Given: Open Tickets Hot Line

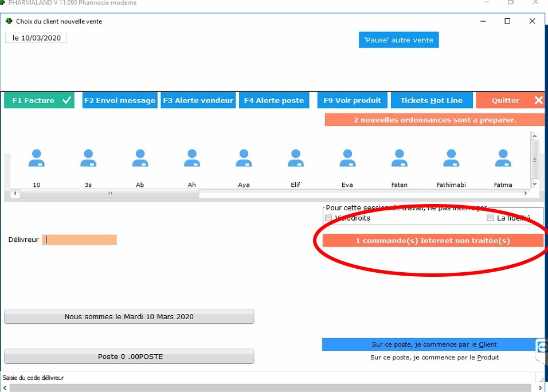Looking at the screenshot, I should tap(431, 100).
